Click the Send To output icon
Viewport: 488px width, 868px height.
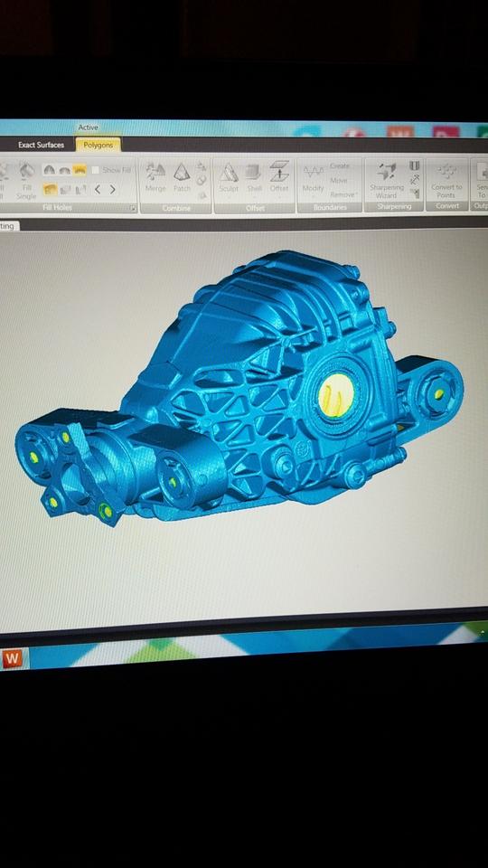[482, 181]
